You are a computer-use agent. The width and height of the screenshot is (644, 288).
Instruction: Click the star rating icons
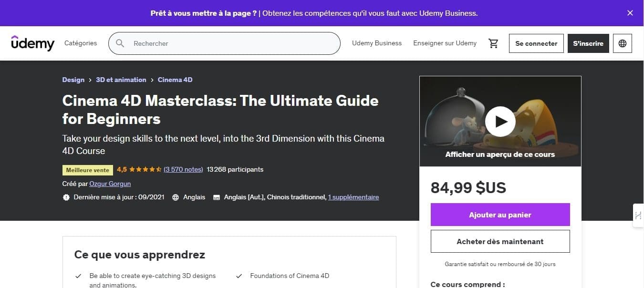[x=145, y=169]
